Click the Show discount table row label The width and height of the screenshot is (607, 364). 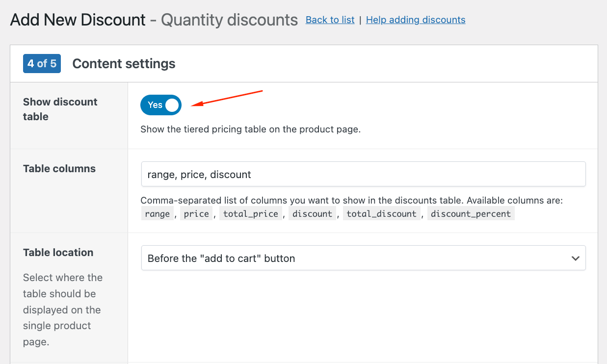[60, 109]
